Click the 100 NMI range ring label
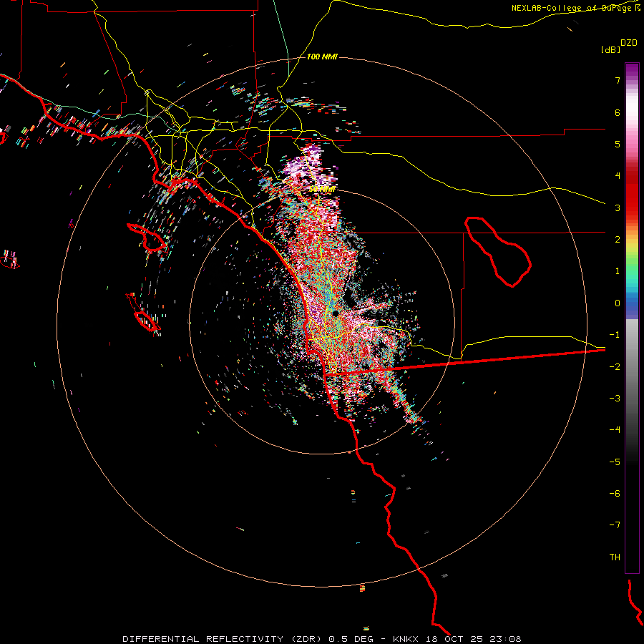 point(322,57)
